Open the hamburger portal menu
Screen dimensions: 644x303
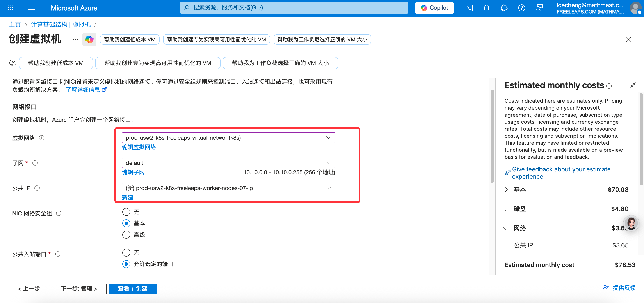click(x=32, y=8)
